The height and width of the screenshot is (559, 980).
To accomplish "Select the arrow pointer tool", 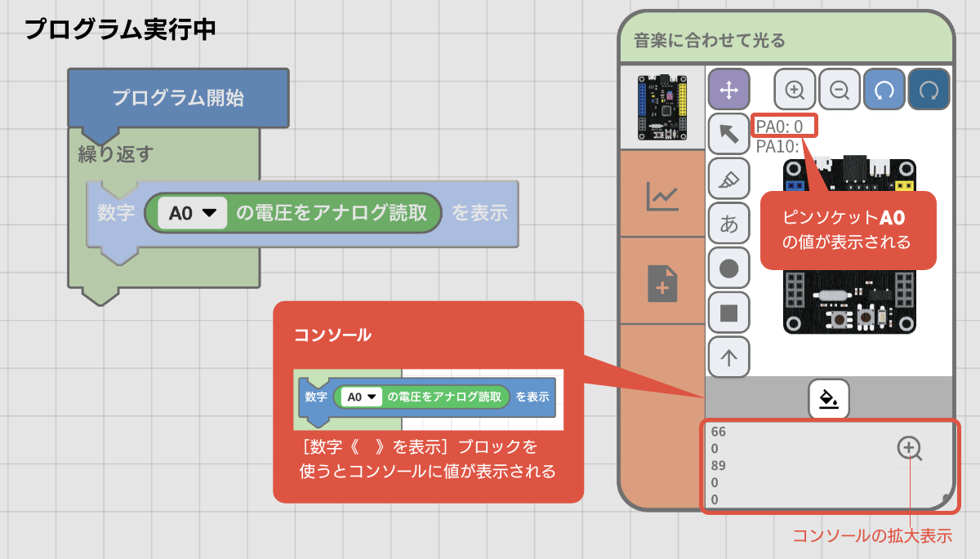I will pyautogui.click(x=728, y=134).
